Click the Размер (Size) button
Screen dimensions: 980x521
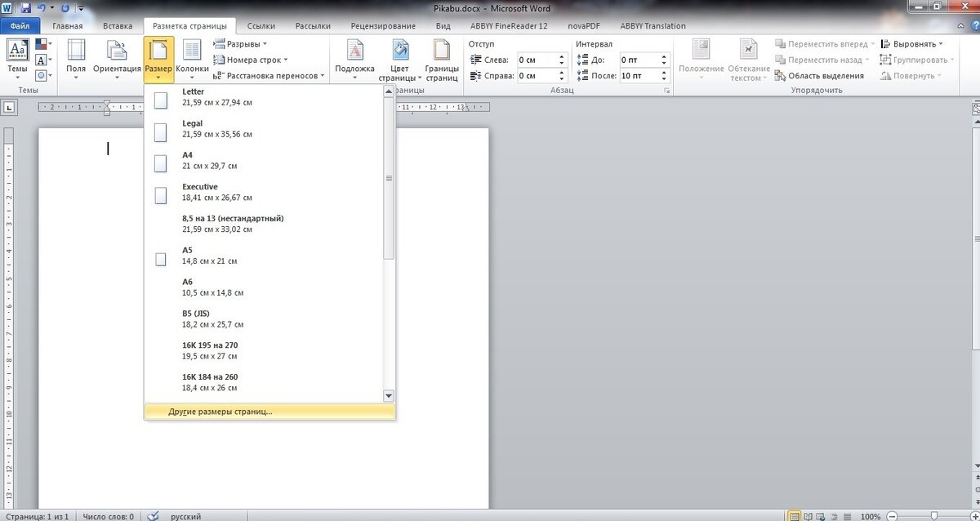pos(158,60)
